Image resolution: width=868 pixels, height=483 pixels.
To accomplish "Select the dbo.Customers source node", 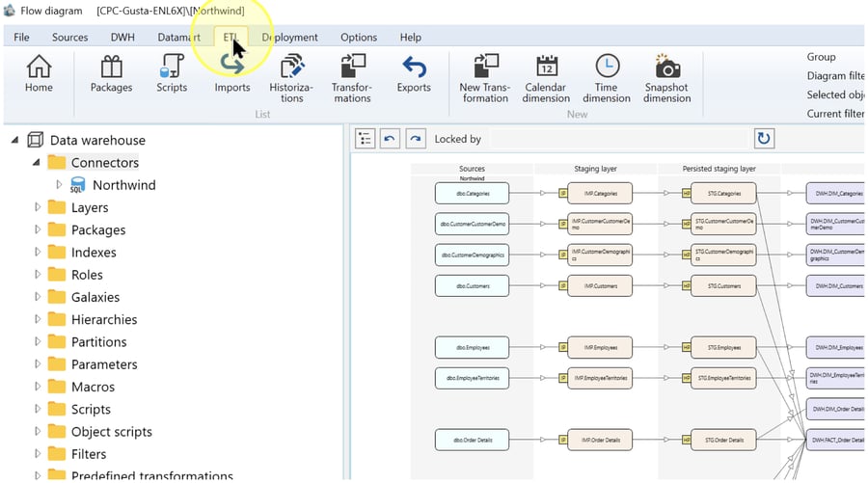I will point(473,286).
